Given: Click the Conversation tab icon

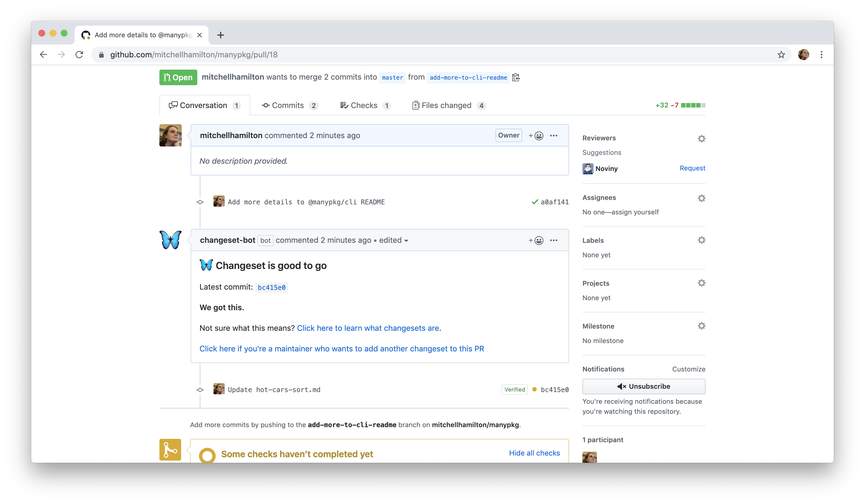Looking at the screenshot, I should (172, 105).
